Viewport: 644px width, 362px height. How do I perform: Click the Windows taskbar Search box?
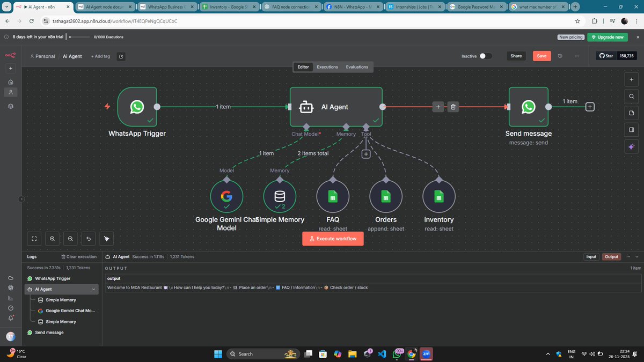264,354
